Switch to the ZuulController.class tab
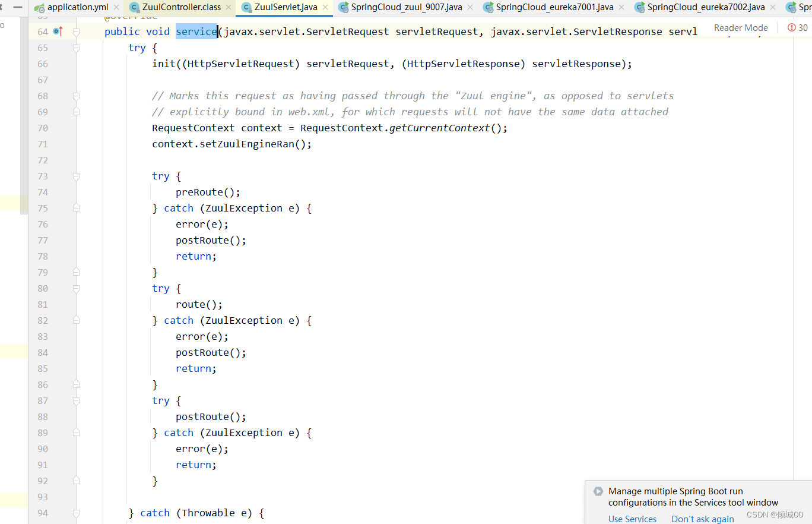The image size is (812, 524). [182, 8]
